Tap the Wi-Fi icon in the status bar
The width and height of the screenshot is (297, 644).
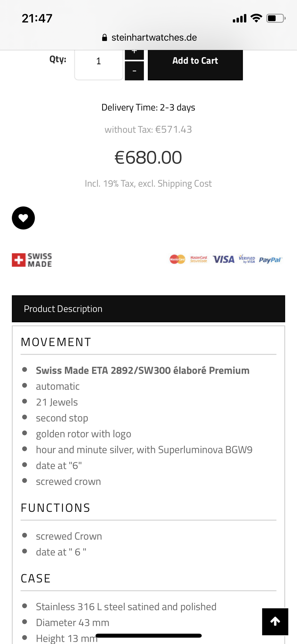pyautogui.click(x=256, y=18)
